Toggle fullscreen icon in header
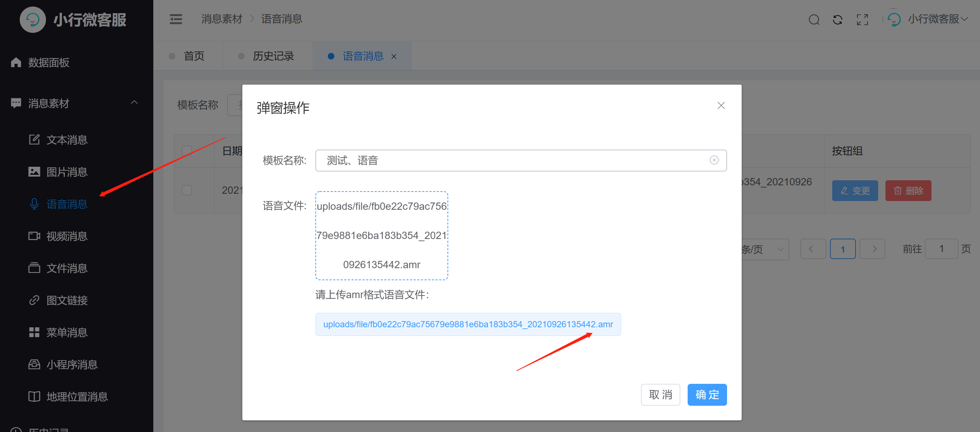This screenshot has width=980, height=432. click(862, 19)
